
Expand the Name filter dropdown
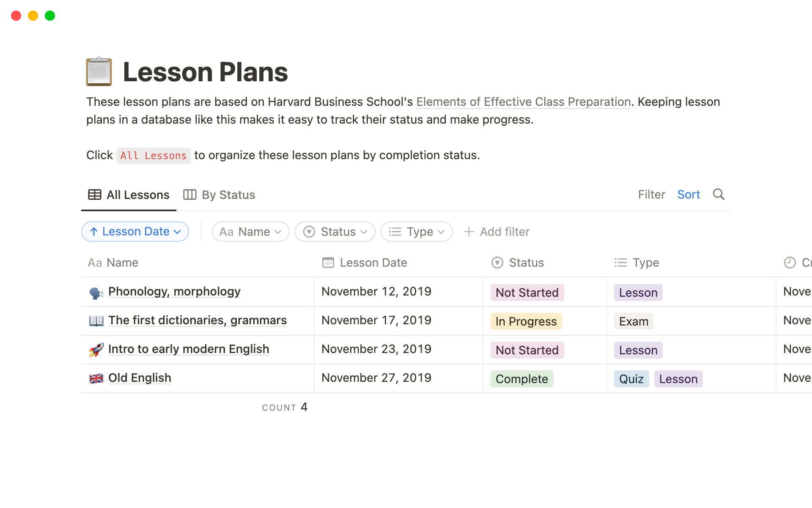point(250,232)
